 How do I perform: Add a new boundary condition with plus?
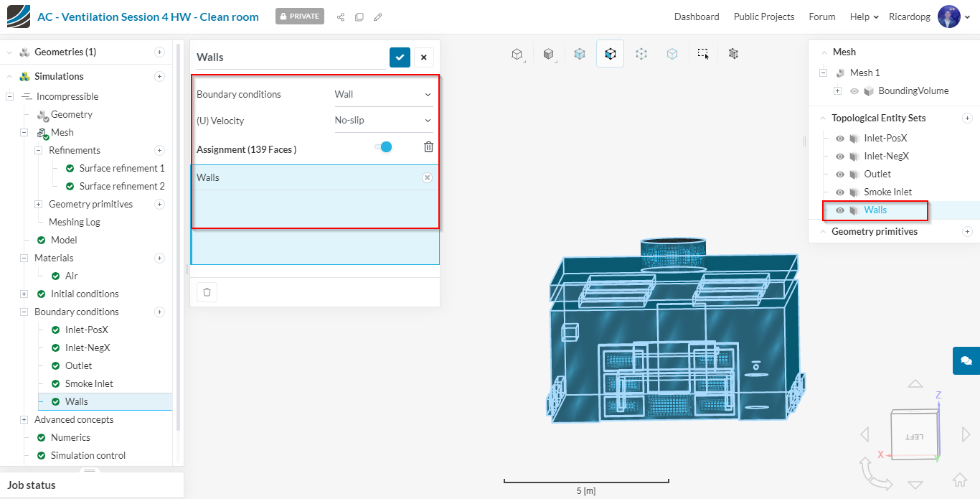(160, 312)
